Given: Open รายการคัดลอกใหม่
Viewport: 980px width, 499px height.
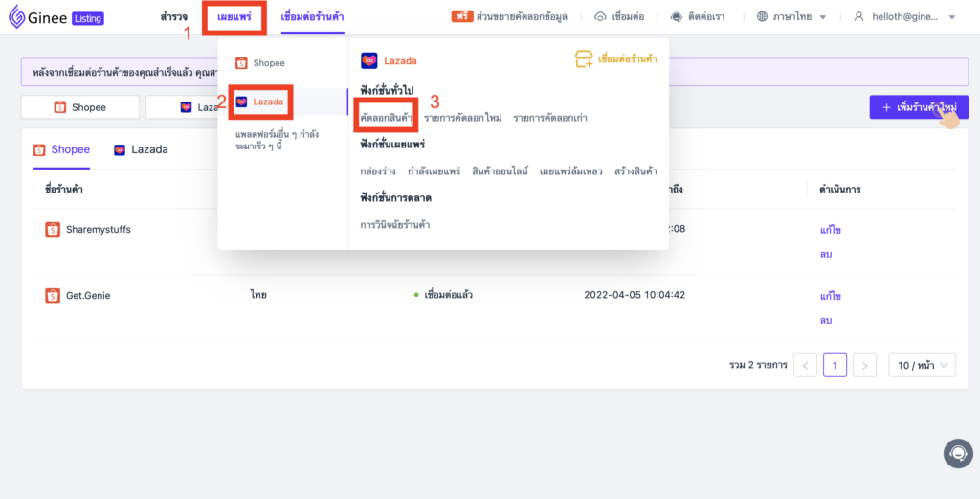Looking at the screenshot, I should (462, 118).
